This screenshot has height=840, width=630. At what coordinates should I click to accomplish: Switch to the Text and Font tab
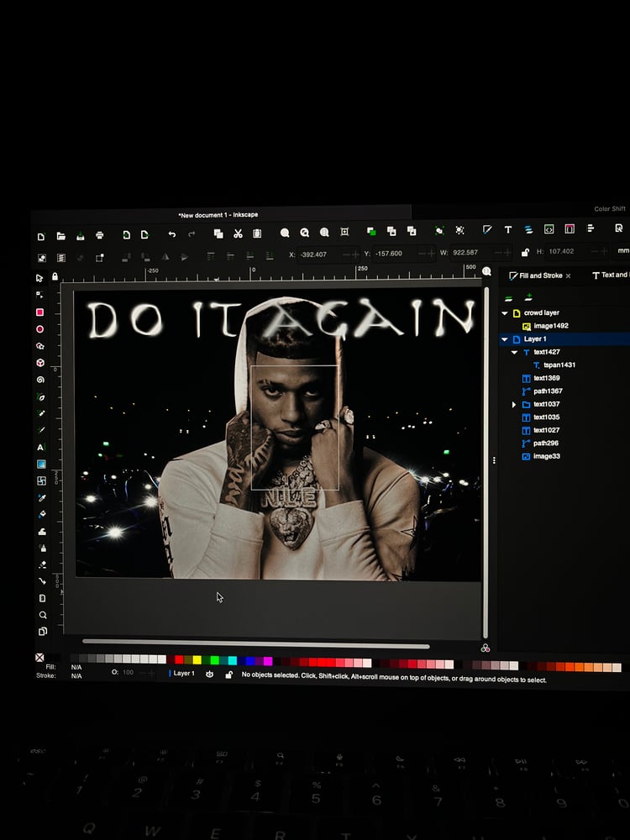610,275
